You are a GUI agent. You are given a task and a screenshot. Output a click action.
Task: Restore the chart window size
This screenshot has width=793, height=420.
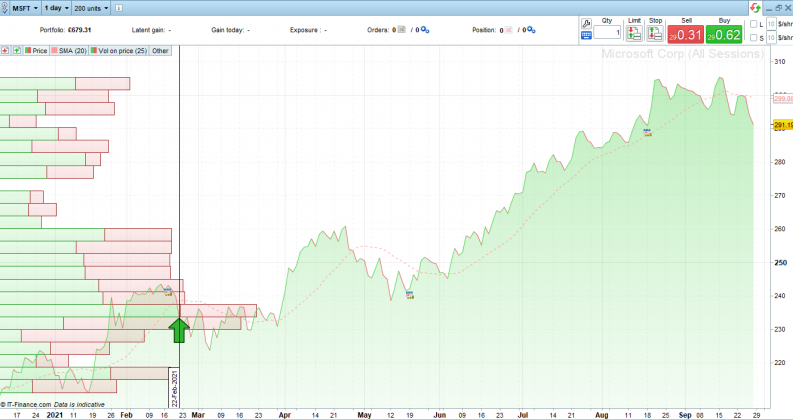pos(778,8)
